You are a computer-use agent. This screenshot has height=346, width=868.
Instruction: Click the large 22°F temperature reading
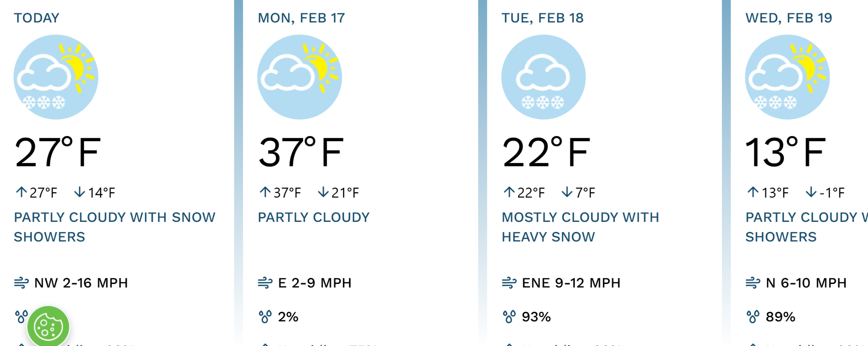click(x=546, y=152)
